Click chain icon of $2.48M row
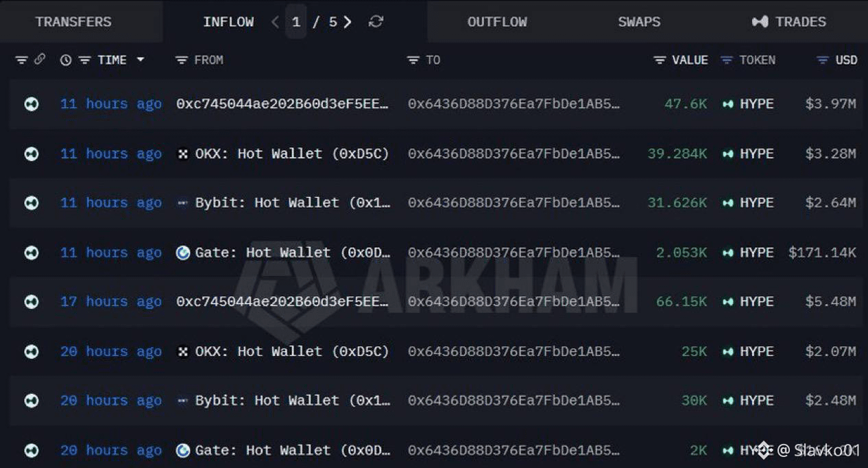Viewport: 868px width, 468px height. coord(31,401)
